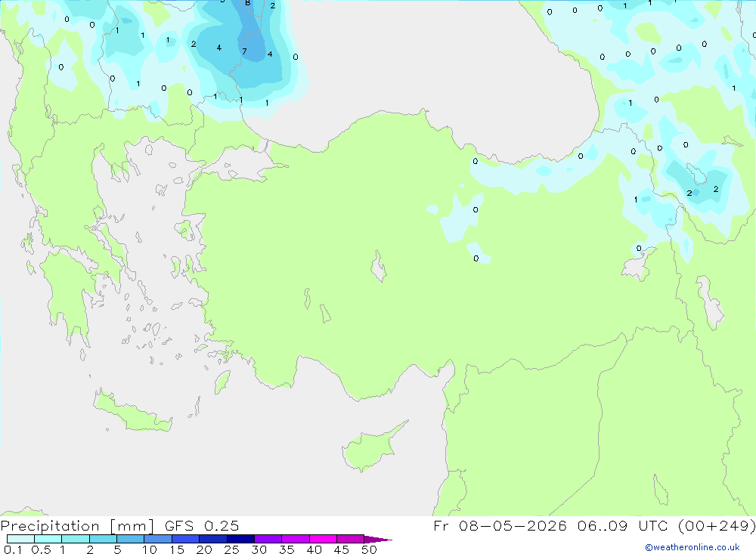The height and width of the screenshot is (554, 756).
Task: Click the '50' legend scale label
Action: pos(369,549)
